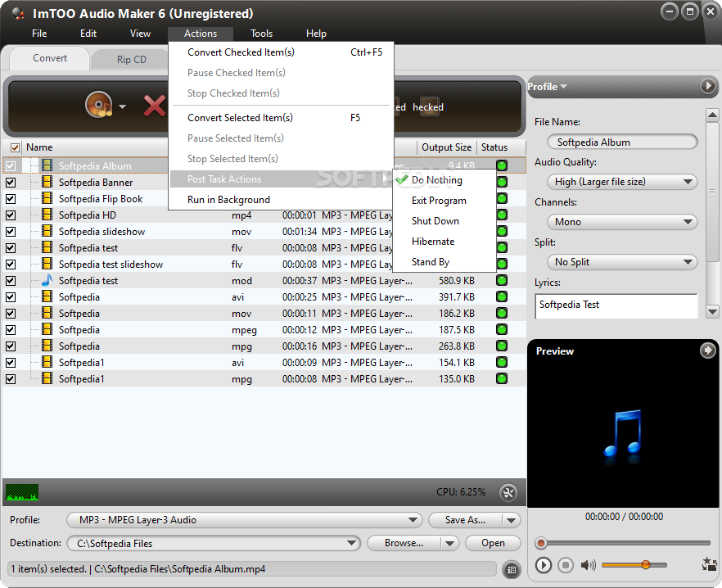Open the Tools menu
Viewport: 722px width, 588px height.
coord(262,34)
